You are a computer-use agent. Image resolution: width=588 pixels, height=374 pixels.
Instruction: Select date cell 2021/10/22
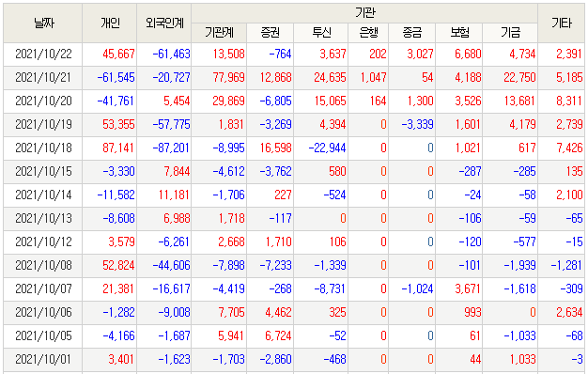[x=43, y=54]
